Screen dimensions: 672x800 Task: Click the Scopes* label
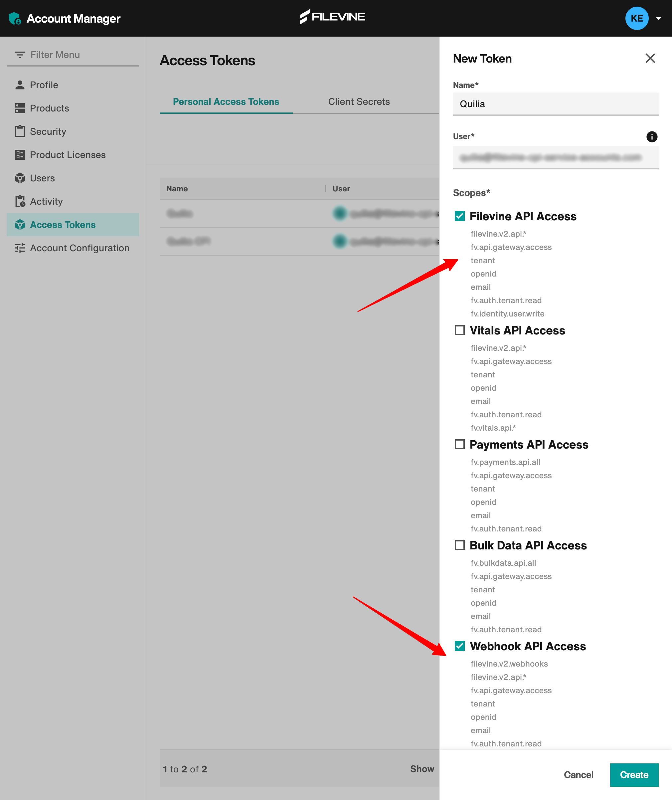pyautogui.click(x=471, y=193)
